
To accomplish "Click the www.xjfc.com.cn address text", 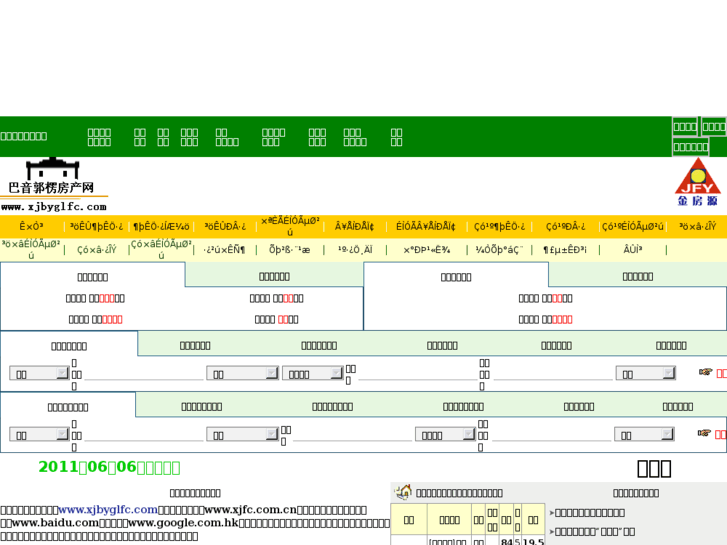I will pyautogui.click(x=250, y=510).
